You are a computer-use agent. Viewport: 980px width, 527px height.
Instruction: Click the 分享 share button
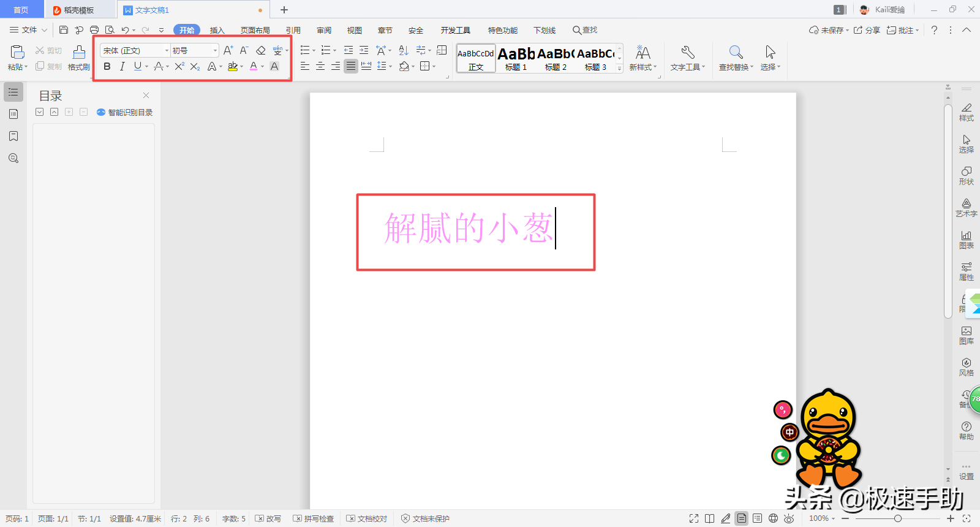[x=867, y=30]
